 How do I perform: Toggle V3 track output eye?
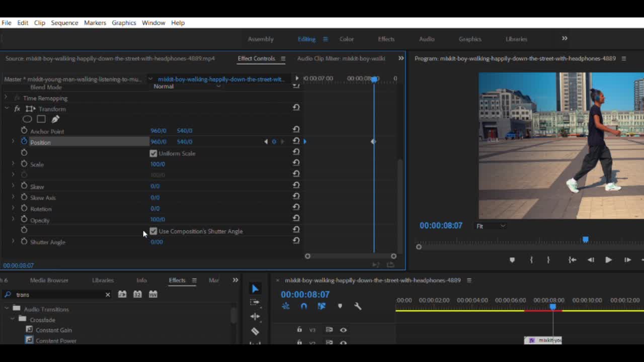click(x=343, y=330)
